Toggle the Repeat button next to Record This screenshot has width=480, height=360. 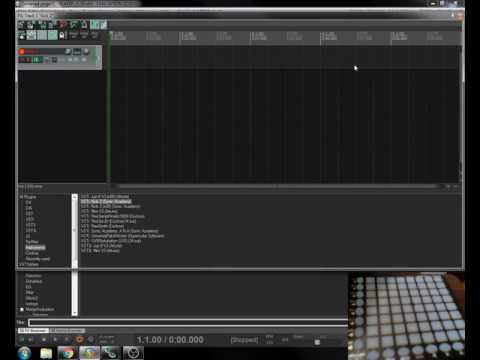[x=91, y=340]
